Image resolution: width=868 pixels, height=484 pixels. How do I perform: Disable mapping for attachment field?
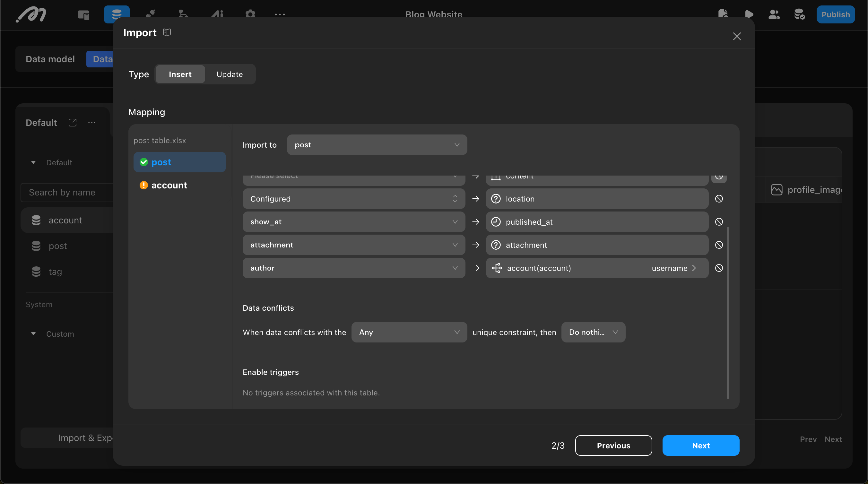pyautogui.click(x=719, y=245)
